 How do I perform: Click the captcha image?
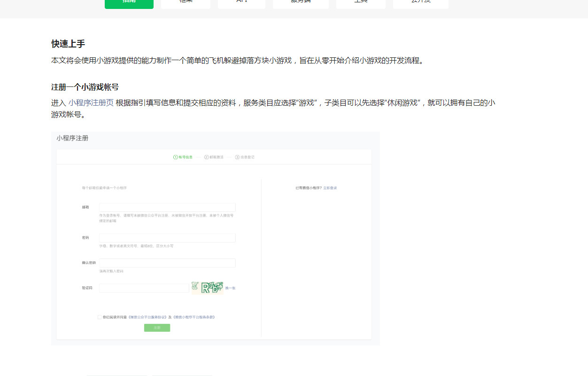coord(207,288)
